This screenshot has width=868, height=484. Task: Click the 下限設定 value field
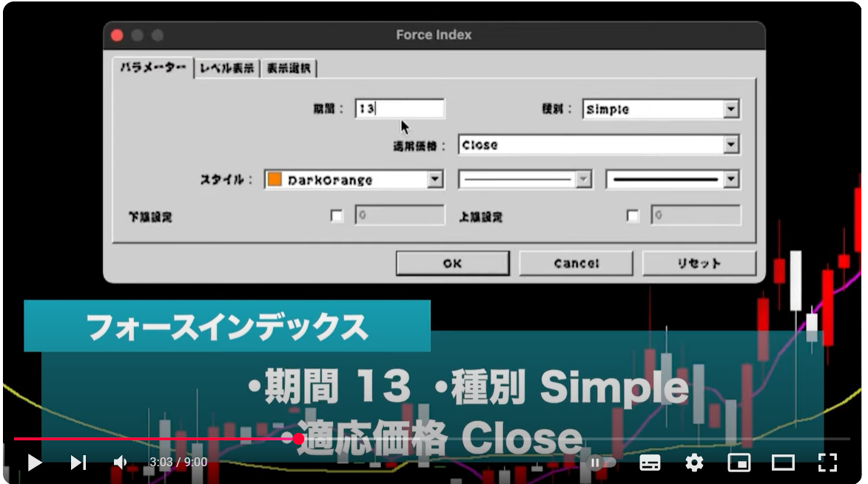click(400, 215)
